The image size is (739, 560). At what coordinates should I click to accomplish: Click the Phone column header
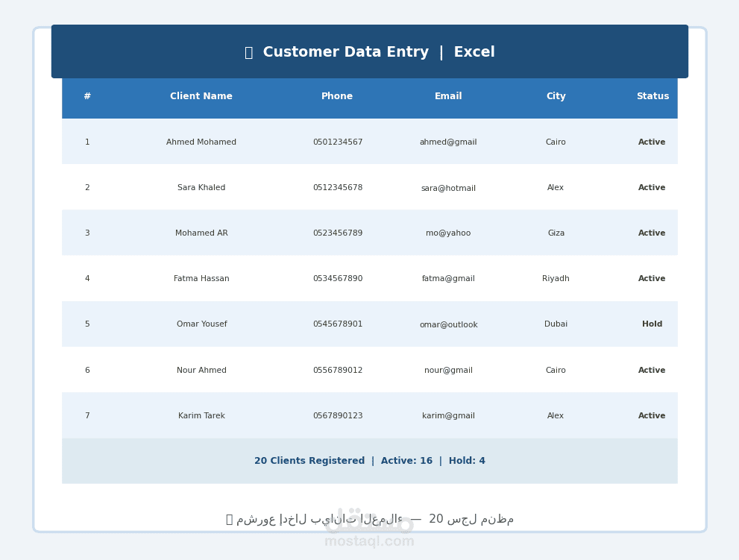point(337,96)
